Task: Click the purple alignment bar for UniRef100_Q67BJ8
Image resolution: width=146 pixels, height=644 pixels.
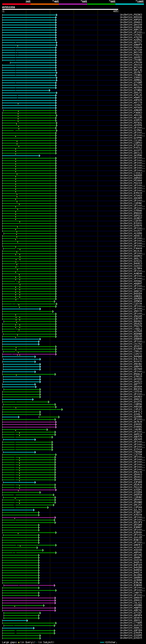Action: coord(29,422)
